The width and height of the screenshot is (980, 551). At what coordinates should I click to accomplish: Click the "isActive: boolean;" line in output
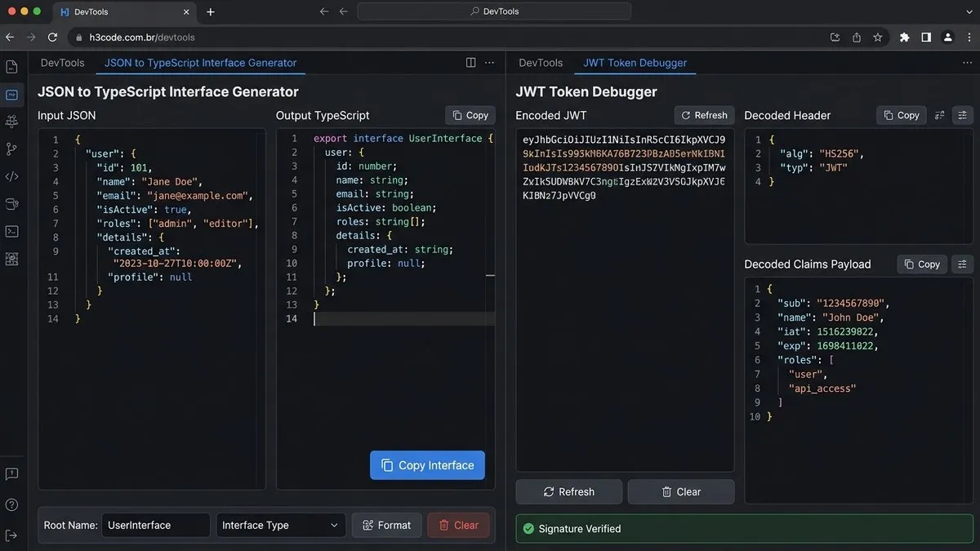coord(386,208)
